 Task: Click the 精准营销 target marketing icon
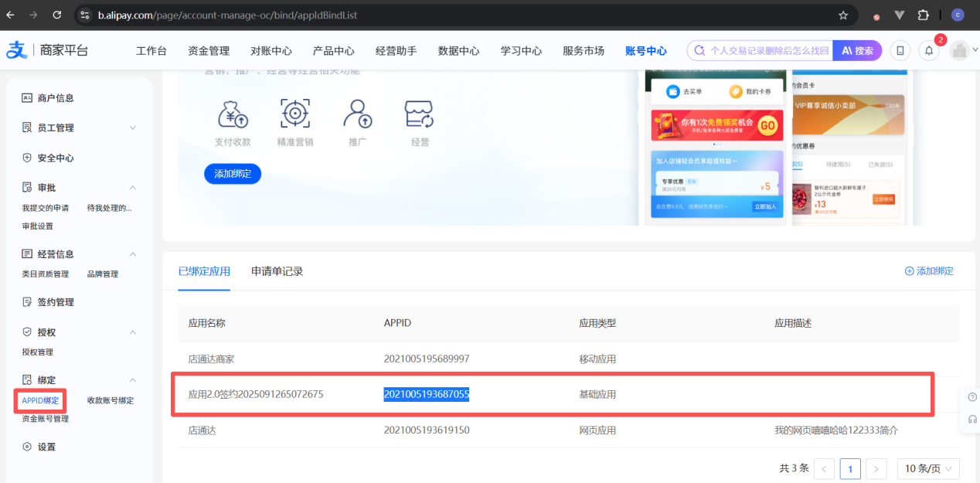pyautogui.click(x=294, y=114)
